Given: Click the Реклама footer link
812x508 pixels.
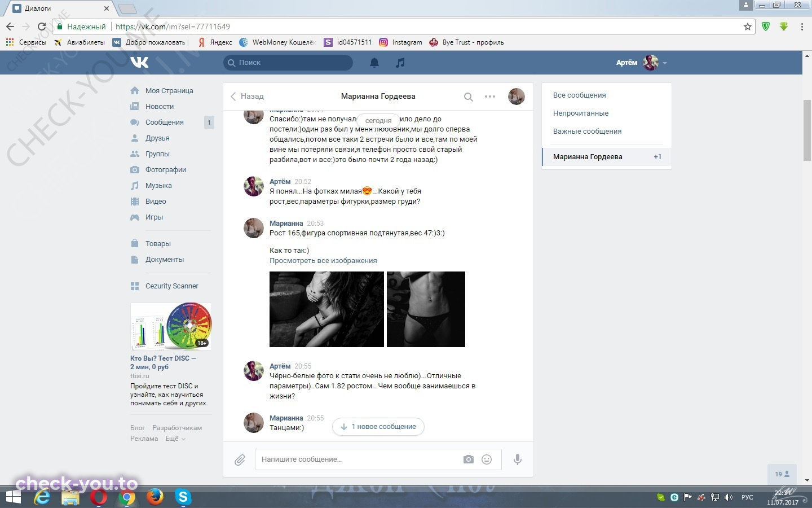Looking at the screenshot, I should point(144,439).
